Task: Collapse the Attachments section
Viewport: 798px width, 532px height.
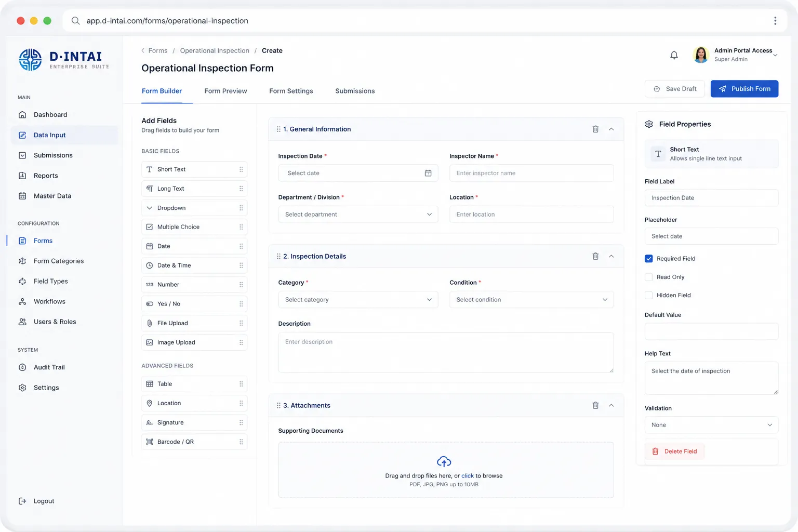Action: point(611,405)
